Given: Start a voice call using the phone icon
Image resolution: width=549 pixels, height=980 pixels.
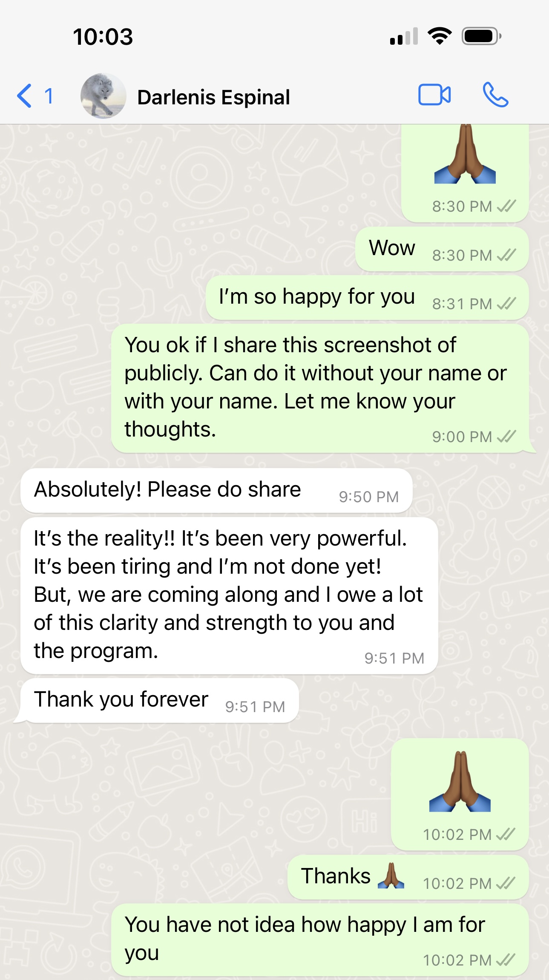Looking at the screenshot, I should tap(495, 95).
